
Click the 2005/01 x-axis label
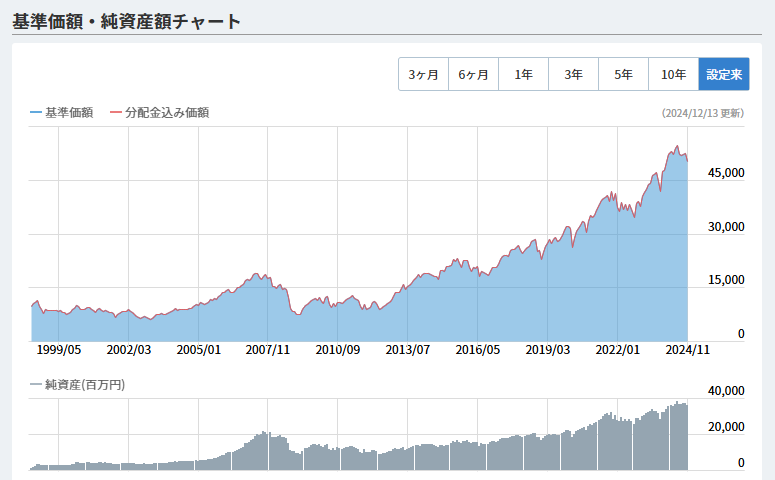[x=199, y=350]
